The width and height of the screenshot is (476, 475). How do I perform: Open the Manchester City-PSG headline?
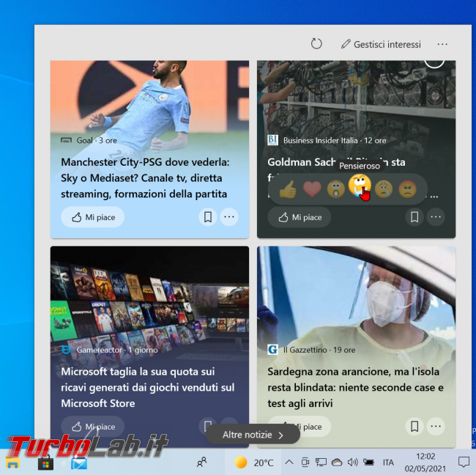[145, 178]
